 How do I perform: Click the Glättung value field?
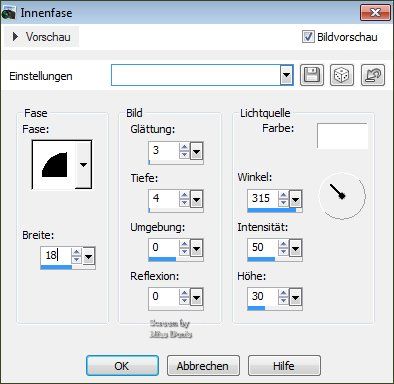click(163, 151)
